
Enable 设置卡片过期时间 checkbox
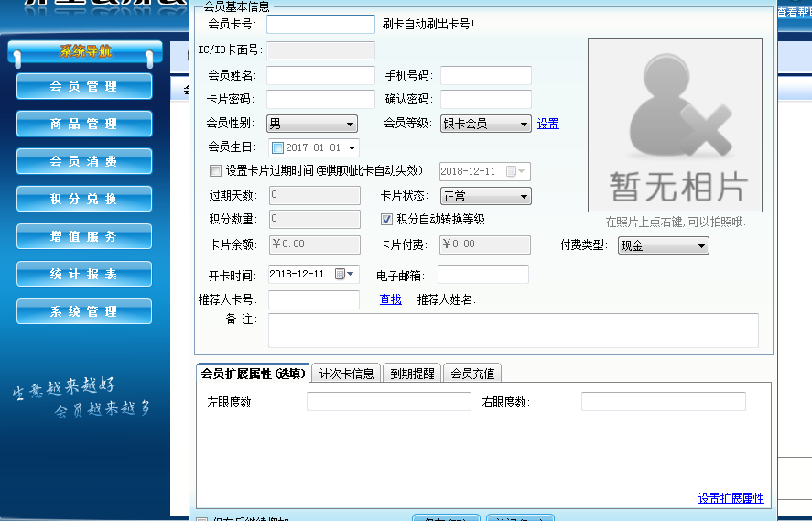pyautogui.click(x=215, y=171)
